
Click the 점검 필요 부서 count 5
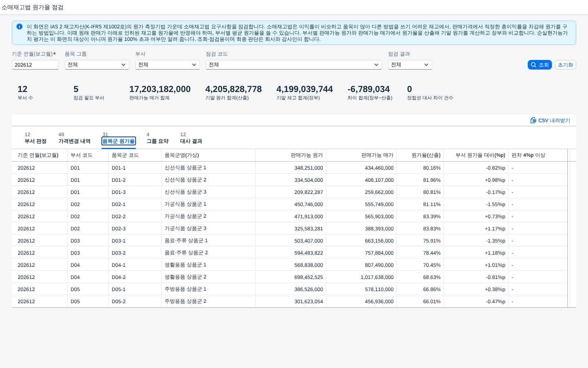click(76, 89)
